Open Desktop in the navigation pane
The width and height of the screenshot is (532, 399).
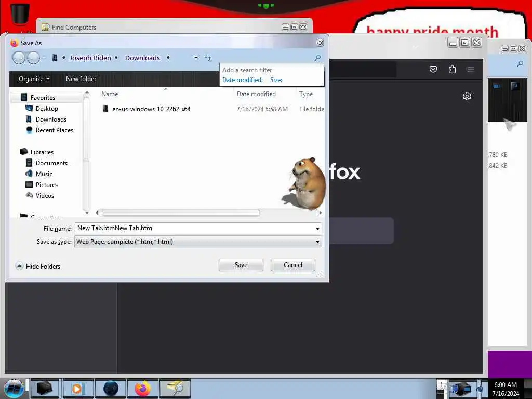pos(47,109)
